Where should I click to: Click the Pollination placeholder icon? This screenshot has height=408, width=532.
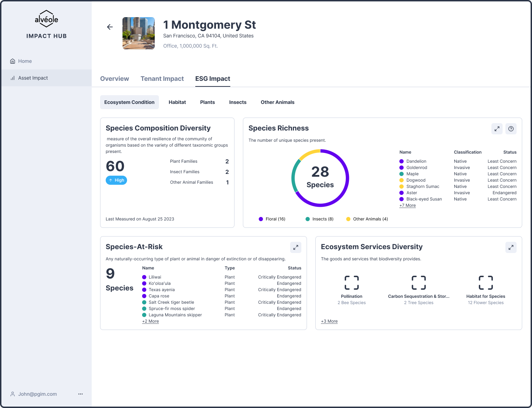(351, 283)
